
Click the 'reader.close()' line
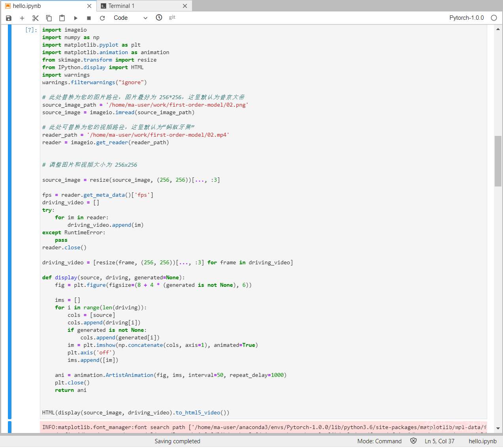[64, 248]
